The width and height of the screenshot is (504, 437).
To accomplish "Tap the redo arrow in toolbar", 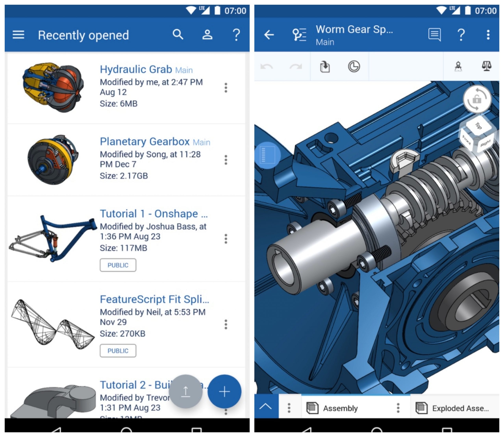I will point(296,66).
